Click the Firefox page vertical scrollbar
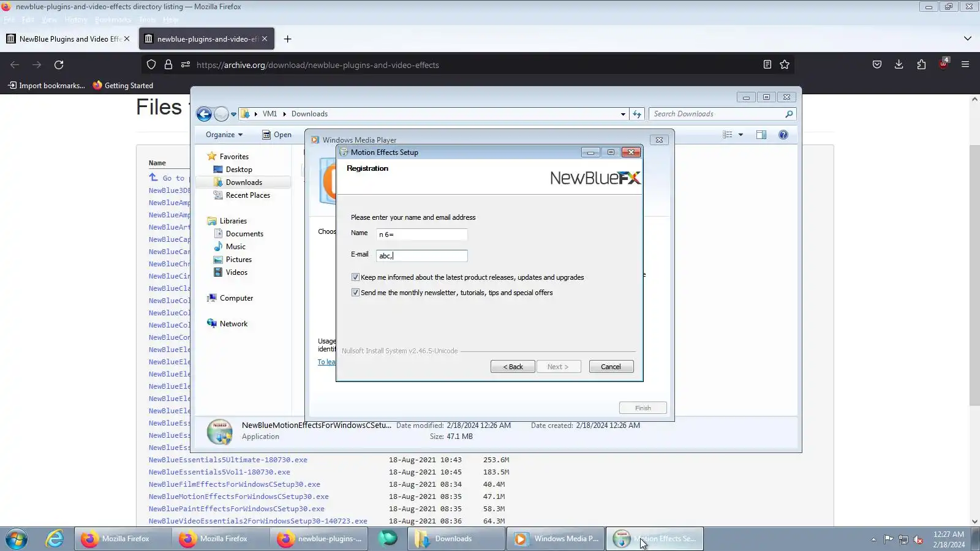980x551 pixels. click(974, 275)
